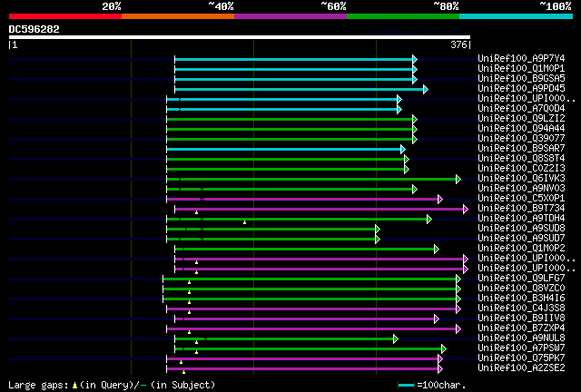Image resolution: width=581 pixels, height=392 pixels.
Task: Select the UniRef100_A9SUD7 label
Action: [521, 239]
